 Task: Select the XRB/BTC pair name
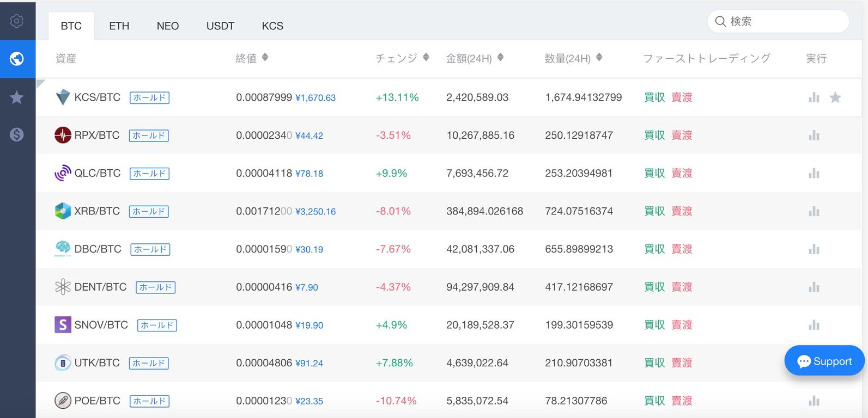tap(97, 211)
